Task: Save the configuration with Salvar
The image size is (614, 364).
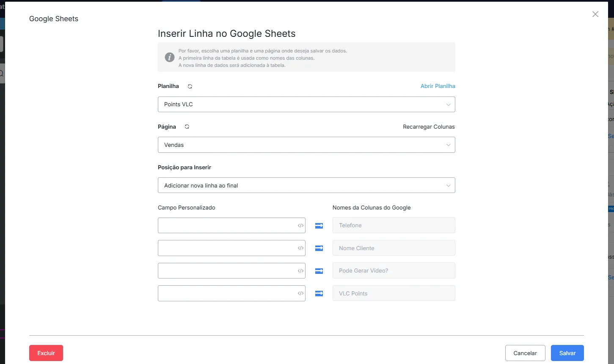Action: (567, 353)
